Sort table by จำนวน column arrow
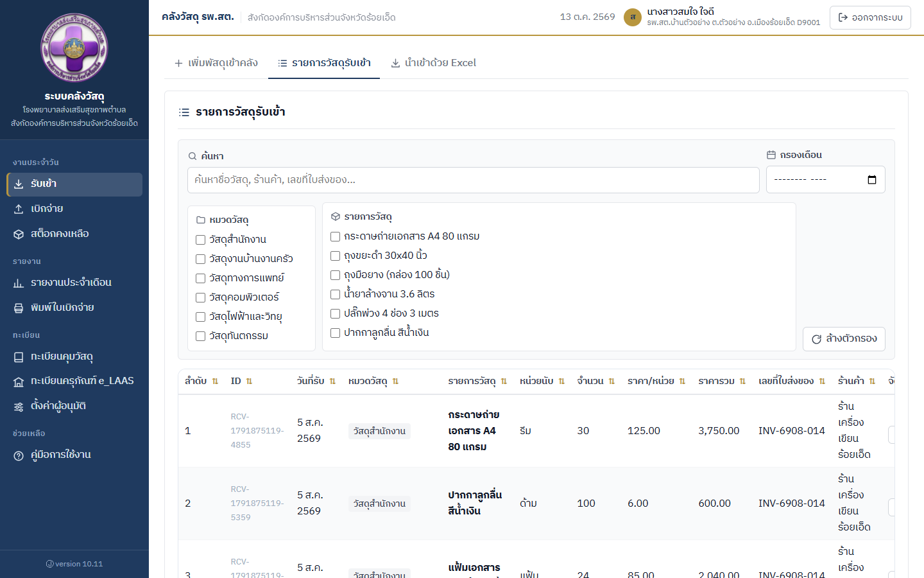The image size is (924, 578). coord(612,381)
